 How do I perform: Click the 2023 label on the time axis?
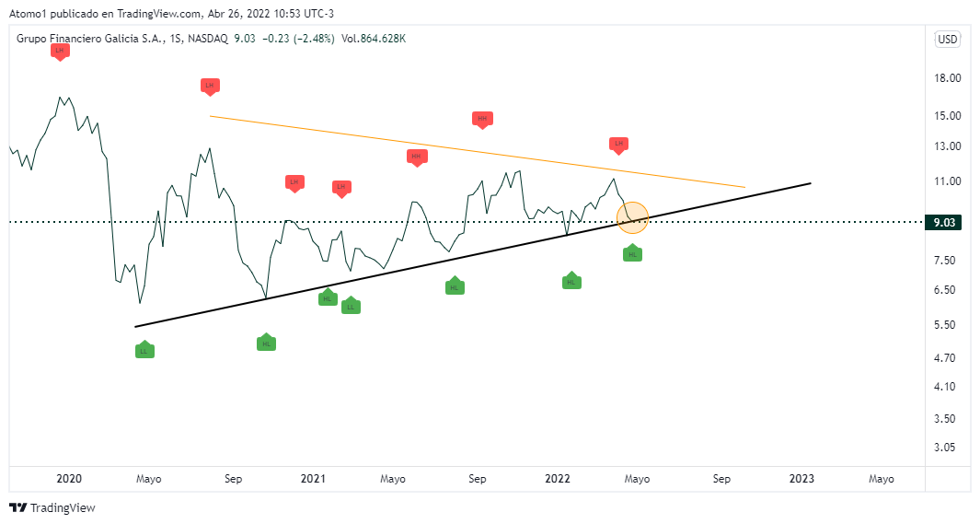802,479
